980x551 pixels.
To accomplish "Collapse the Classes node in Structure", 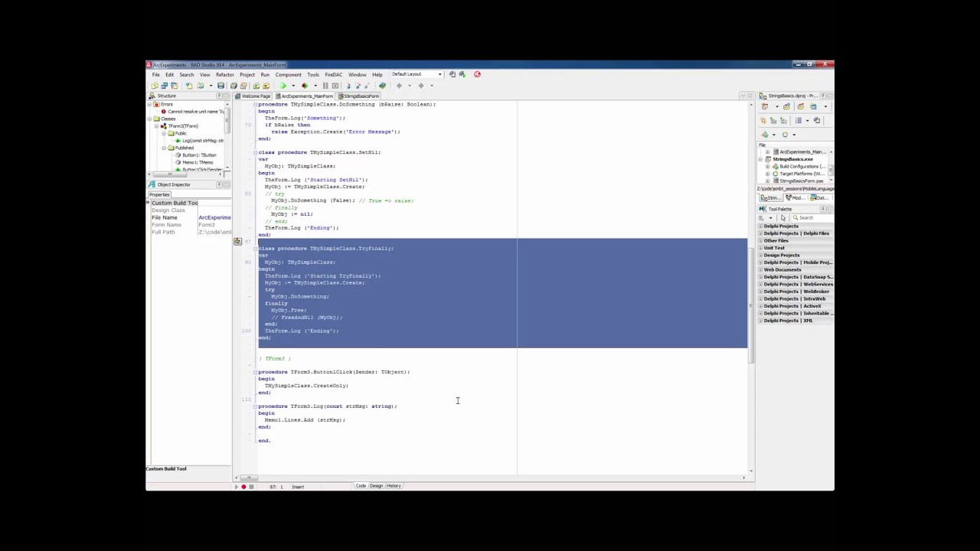I will point(149,119).
